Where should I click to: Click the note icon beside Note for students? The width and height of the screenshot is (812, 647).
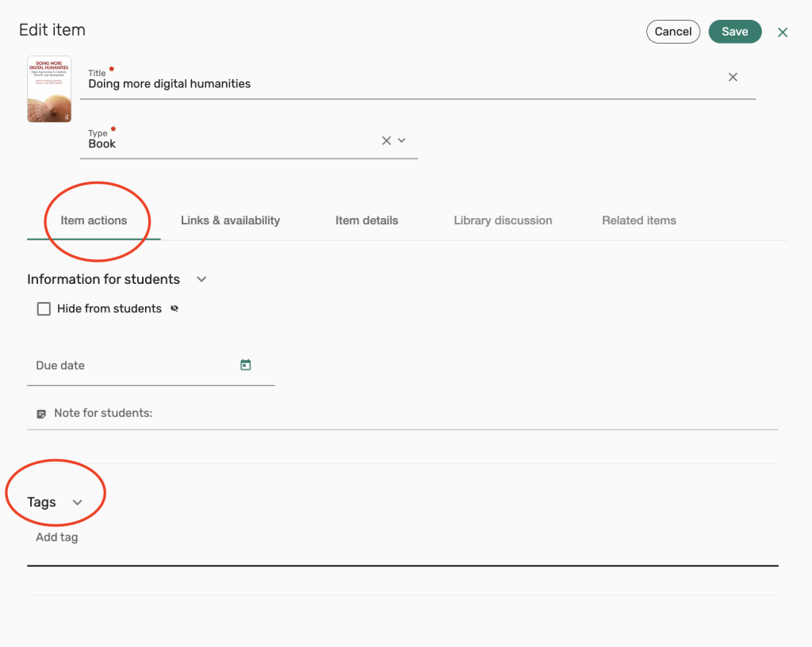41,414
